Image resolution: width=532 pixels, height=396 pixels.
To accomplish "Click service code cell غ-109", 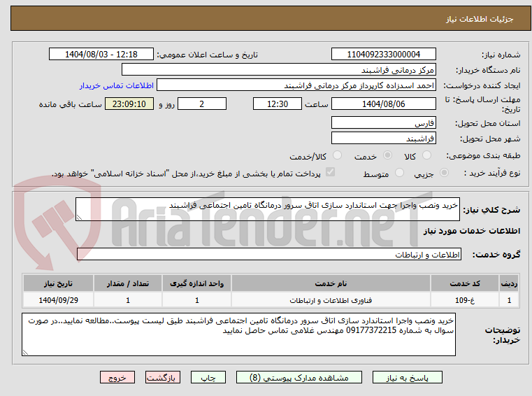I will [x=464, y=300].
